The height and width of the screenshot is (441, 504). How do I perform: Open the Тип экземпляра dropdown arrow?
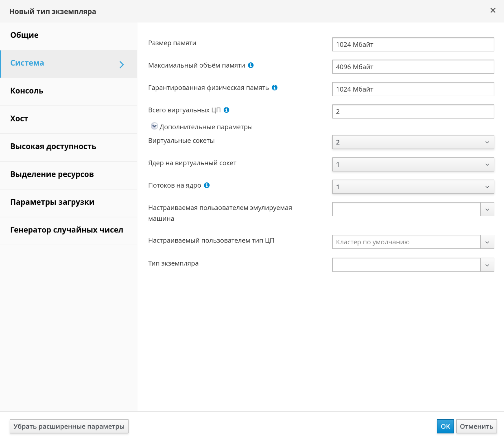coord(487,265)
